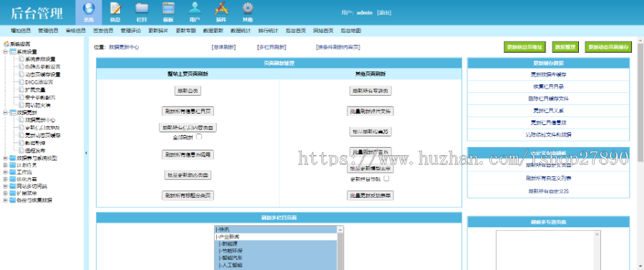644x270 pixels.
Task: Click the folder icon of 网站多访问端
Action: tap(13, 186)
